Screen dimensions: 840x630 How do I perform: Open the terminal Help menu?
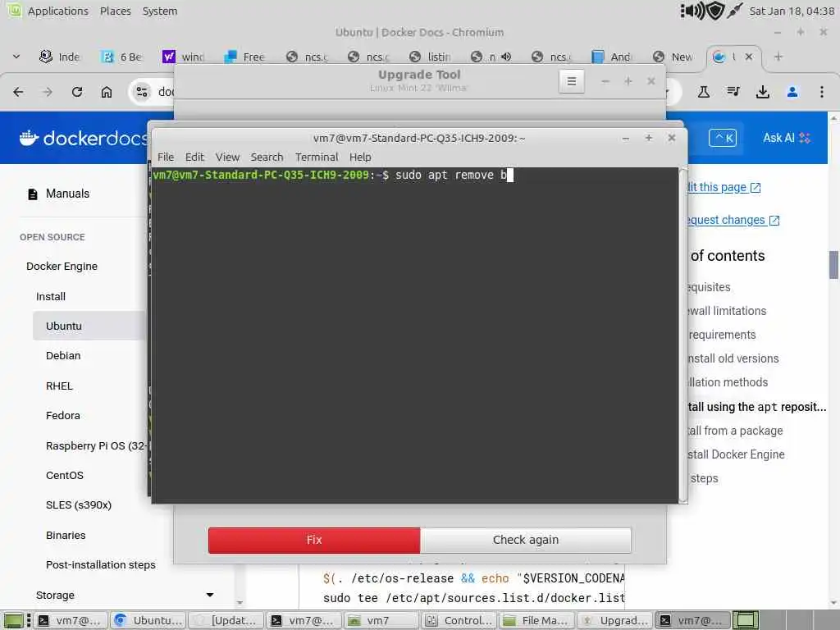360,157
